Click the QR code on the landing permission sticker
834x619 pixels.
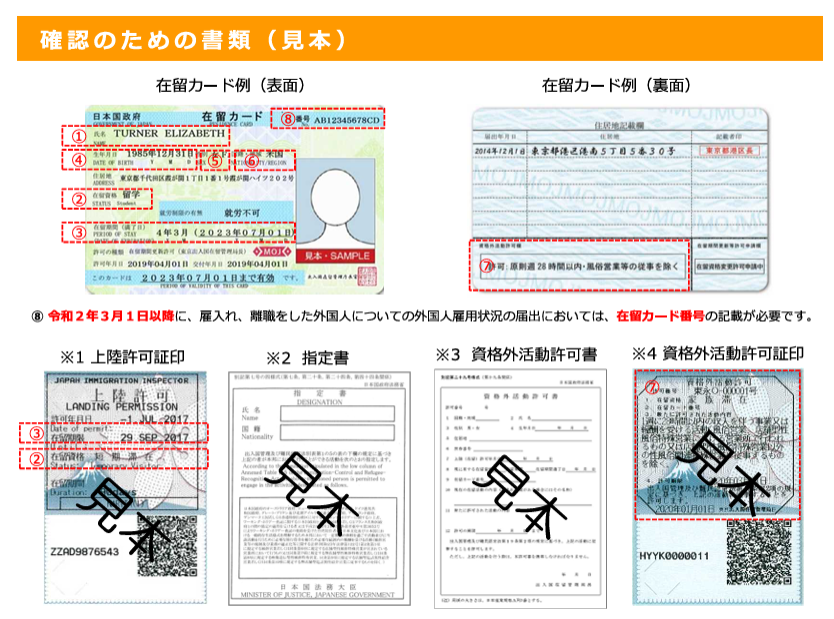click(x=167, y=546)
